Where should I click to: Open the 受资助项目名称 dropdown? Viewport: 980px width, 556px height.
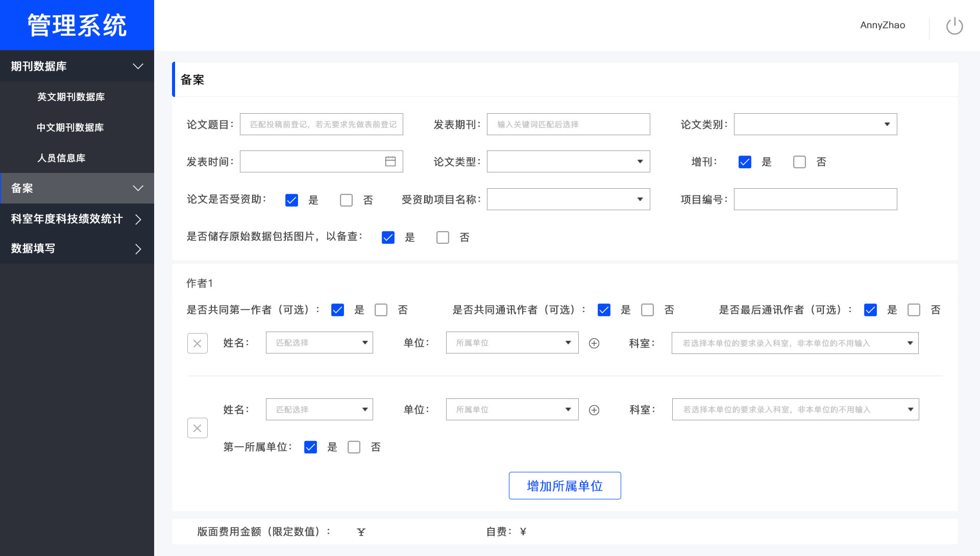568,199
